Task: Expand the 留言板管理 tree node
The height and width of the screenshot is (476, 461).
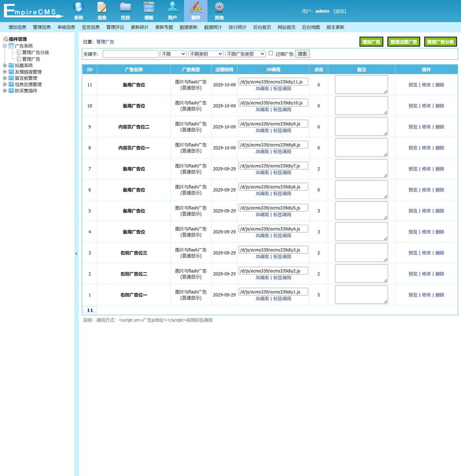Action: 5,78
